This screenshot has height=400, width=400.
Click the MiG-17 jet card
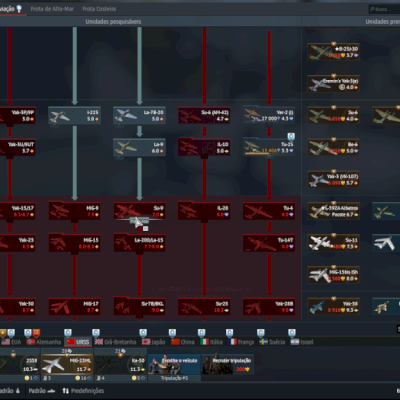point(74,307)
